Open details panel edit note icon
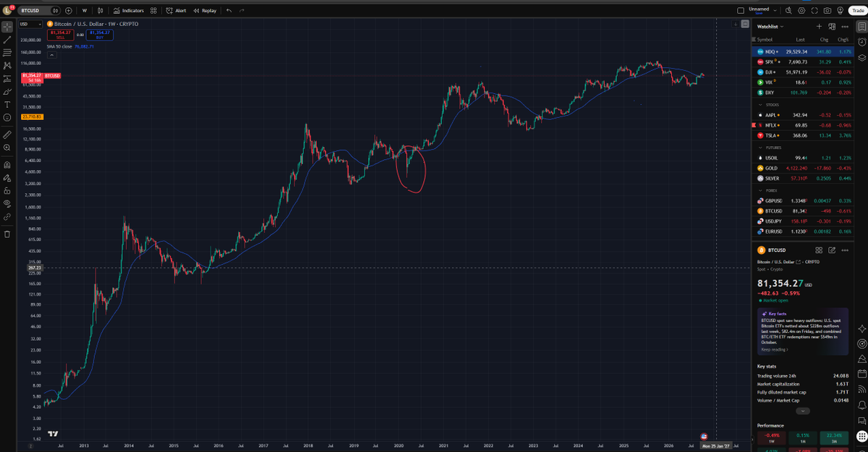Screen dimensions: 868x452 (832, 250)
